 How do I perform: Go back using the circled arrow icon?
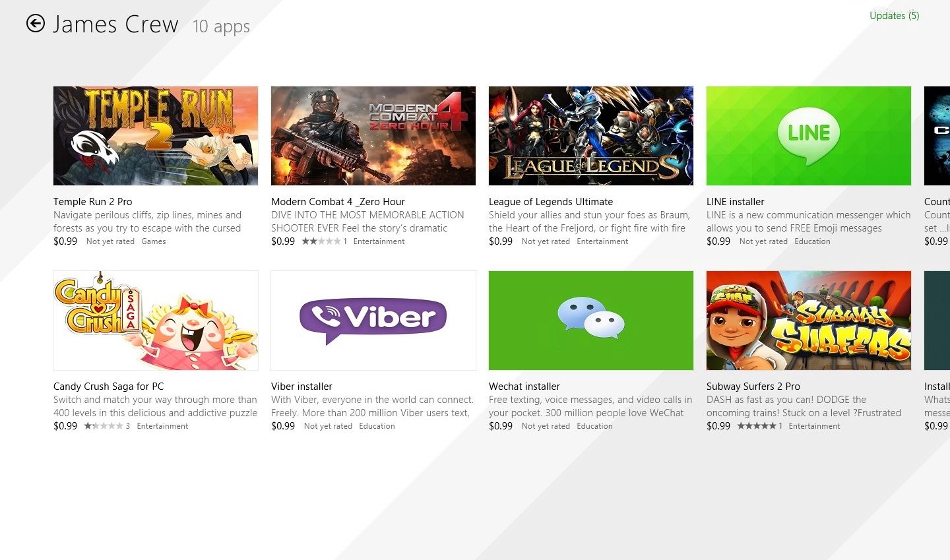(x=36, y=24)
